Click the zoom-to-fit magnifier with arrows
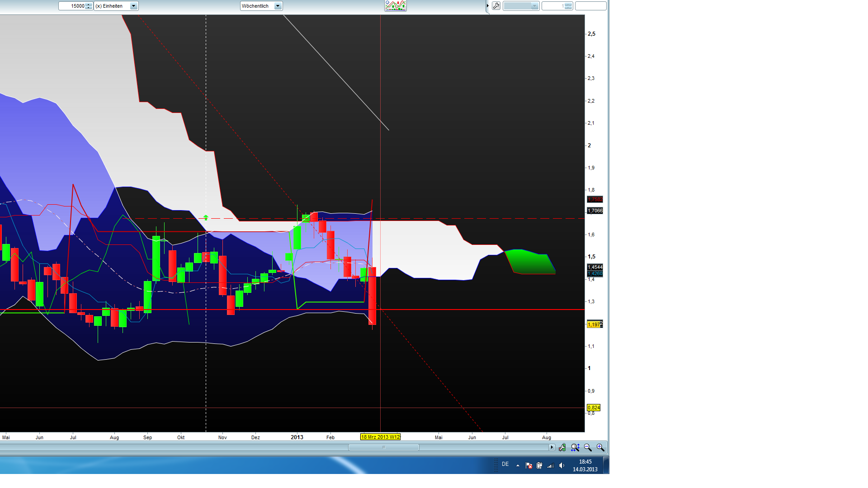This screenshot has height=488, width=868. coord(575,447)
